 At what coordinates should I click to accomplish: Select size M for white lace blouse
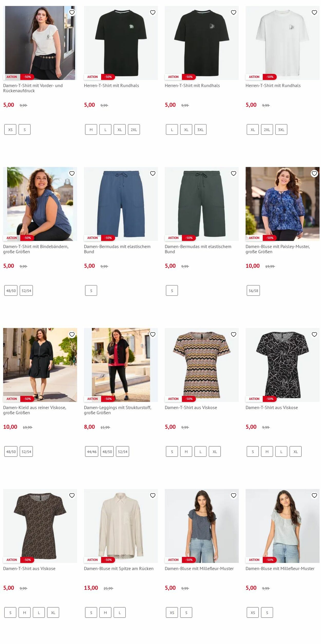coord(105,613)
